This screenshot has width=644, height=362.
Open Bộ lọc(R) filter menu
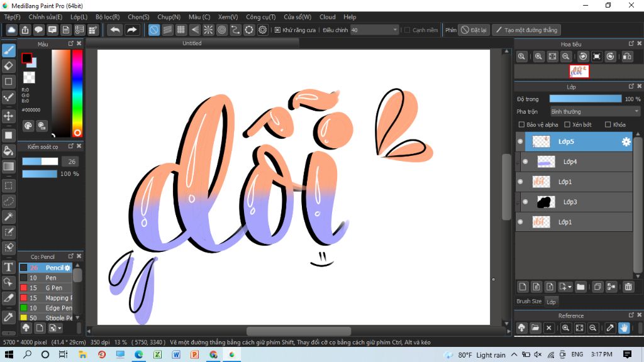[108, 17]
